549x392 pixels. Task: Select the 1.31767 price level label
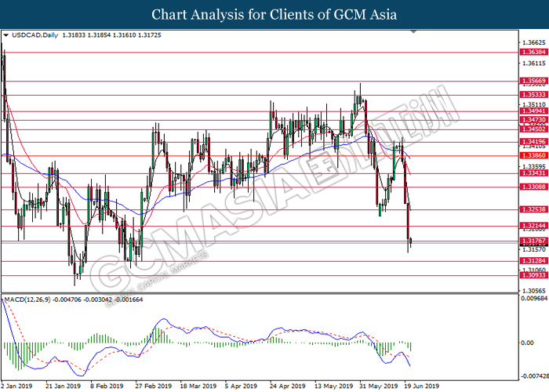(x=533, y=241)
